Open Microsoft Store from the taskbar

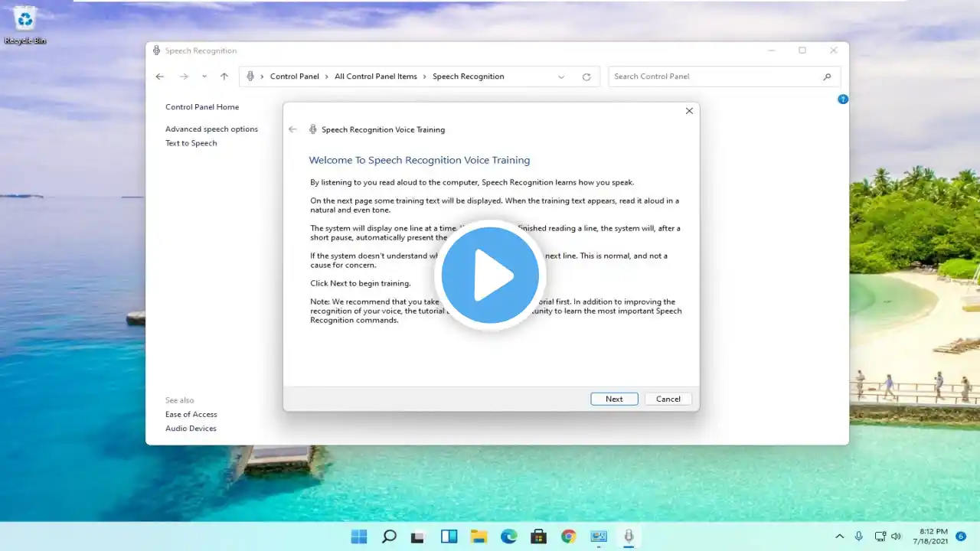538,536
